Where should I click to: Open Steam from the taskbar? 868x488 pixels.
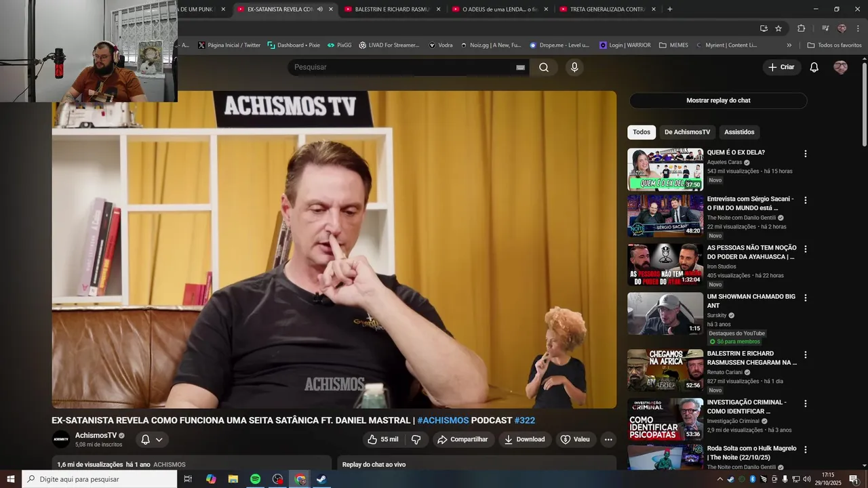(x=321, y=479)
